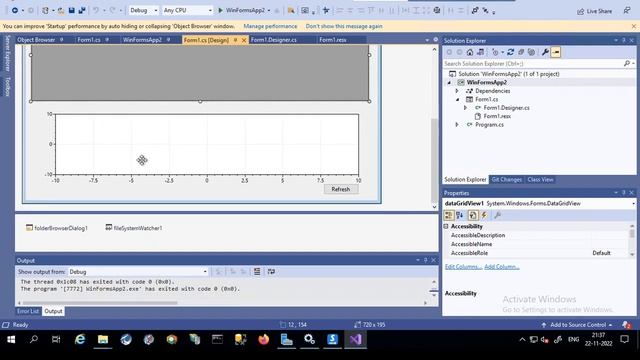Screen dimensions: 640x360
Task: Go Home in the Solution Explorer toolbar
Action: pyautogui.click(x=470, y=52)
